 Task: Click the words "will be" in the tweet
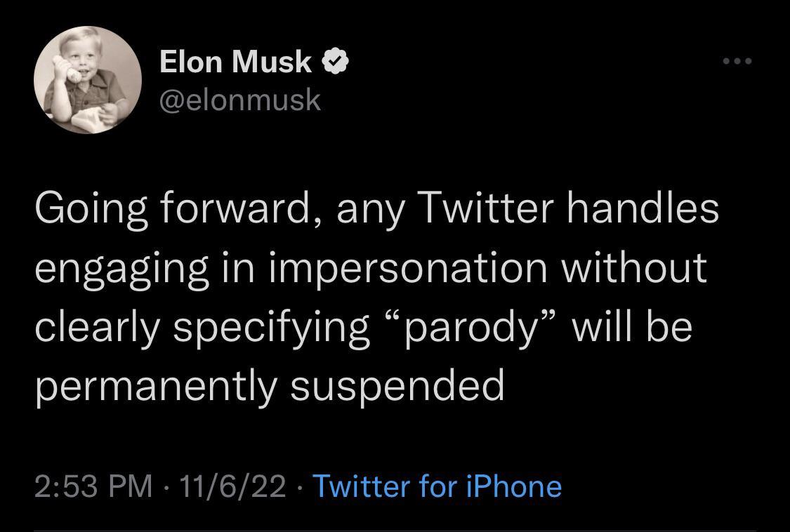coord(632,326)
